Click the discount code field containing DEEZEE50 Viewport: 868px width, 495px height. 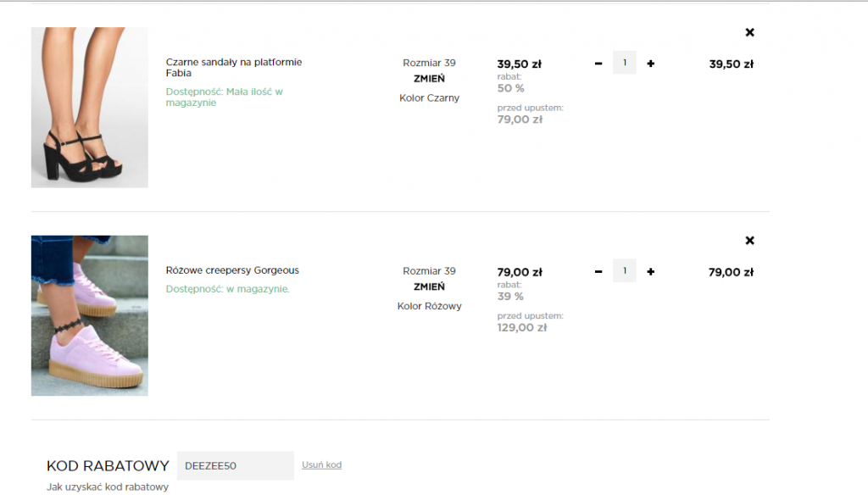(235, 465)
